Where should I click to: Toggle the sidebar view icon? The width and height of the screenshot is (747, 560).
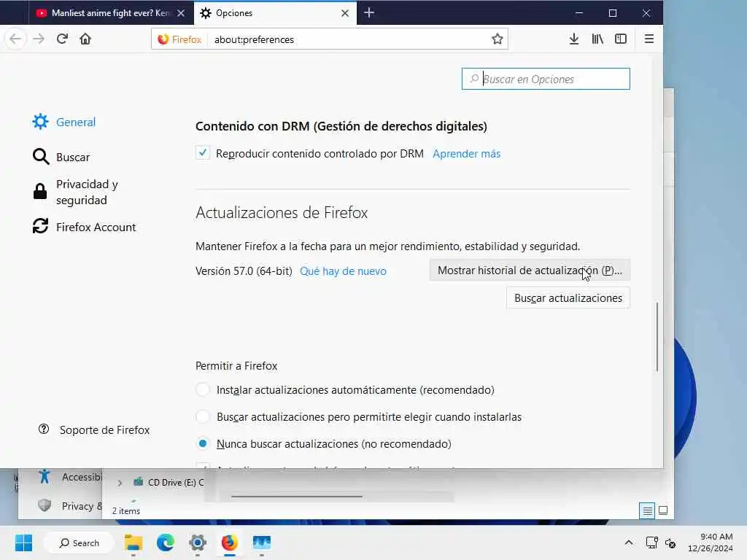click(621, 39)
